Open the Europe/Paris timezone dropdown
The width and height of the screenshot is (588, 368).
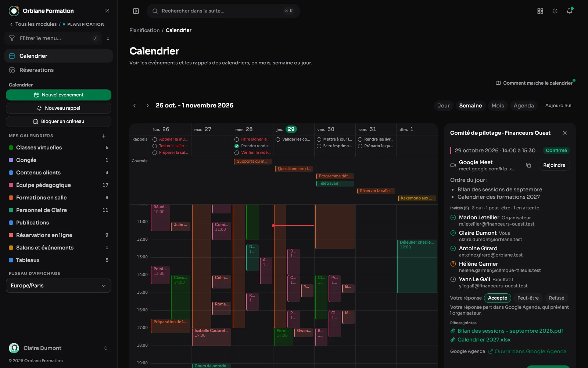[58, 286]
